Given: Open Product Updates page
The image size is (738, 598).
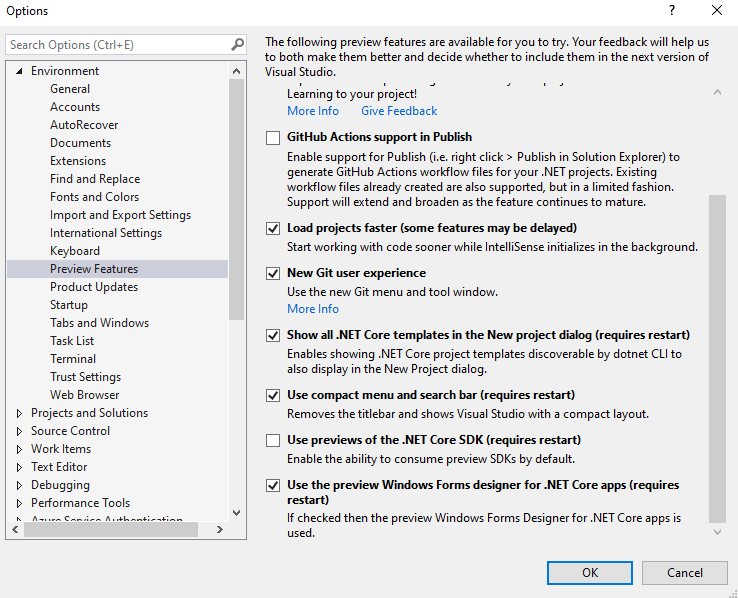Looking at the screenshot, I should pyautogui.click(x=94, y=287).
